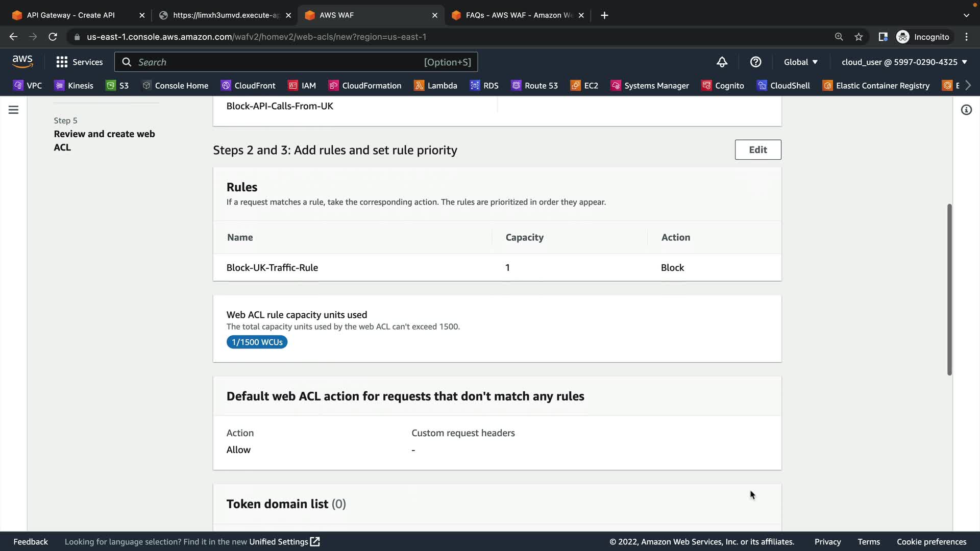980x551 pixels.
Task: Focus the AWS console Search field
Action: (x=278, y=62)
